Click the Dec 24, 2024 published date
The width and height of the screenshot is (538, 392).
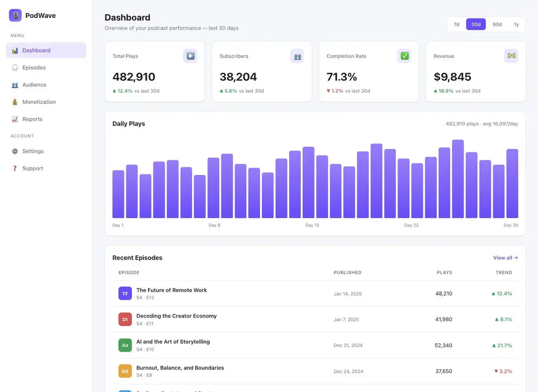coord(348,371)
